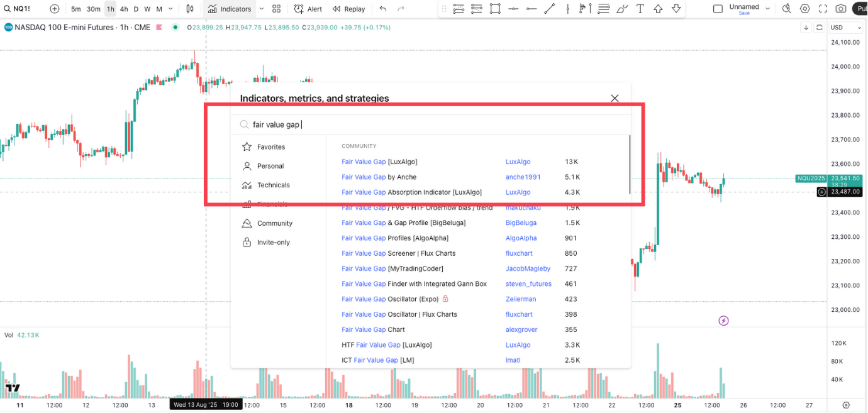
Task: Take a chart snapshot with camera icon
Action: pos(841,9)
